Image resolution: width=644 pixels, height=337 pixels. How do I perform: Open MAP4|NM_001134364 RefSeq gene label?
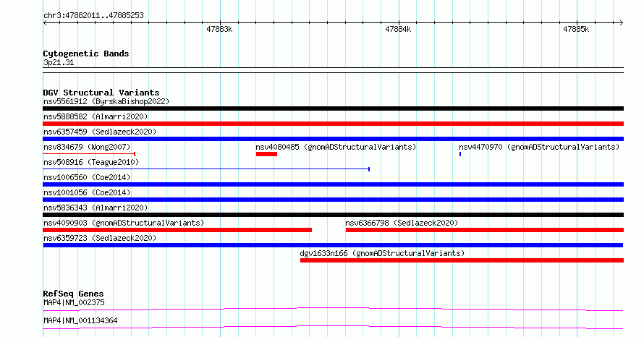(80, 320)
